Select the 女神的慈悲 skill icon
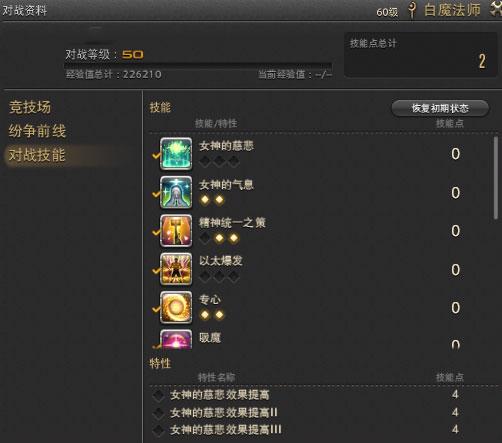The width and height of the screenshot is (502, 443). pyautogui.click(x=176, y=154)
